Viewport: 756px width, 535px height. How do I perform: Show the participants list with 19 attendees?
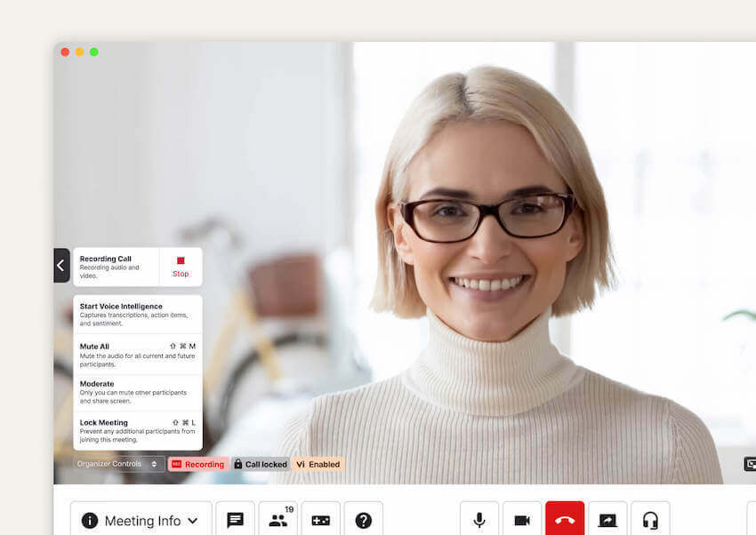point(277,521)
